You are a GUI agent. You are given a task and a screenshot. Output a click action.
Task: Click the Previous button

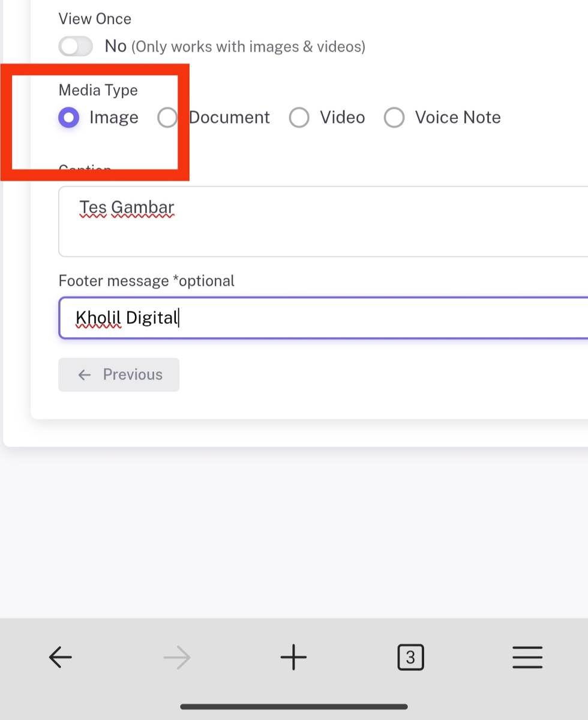coord(119,375)
